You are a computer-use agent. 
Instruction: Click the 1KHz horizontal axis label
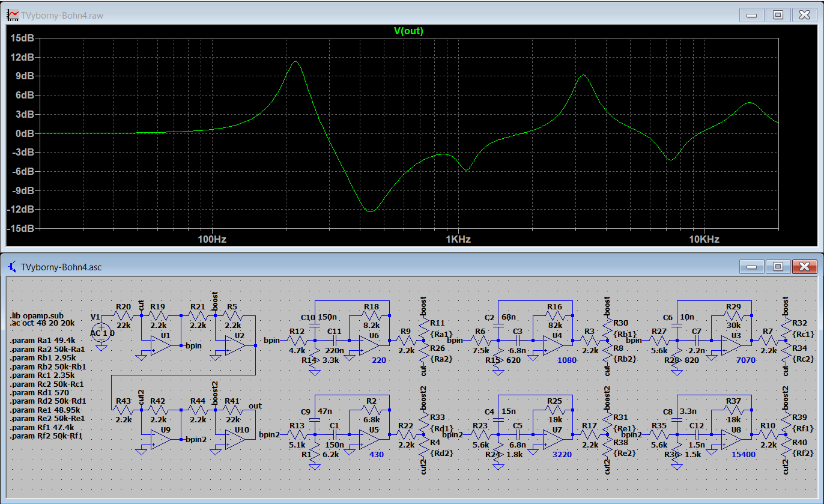458,239
